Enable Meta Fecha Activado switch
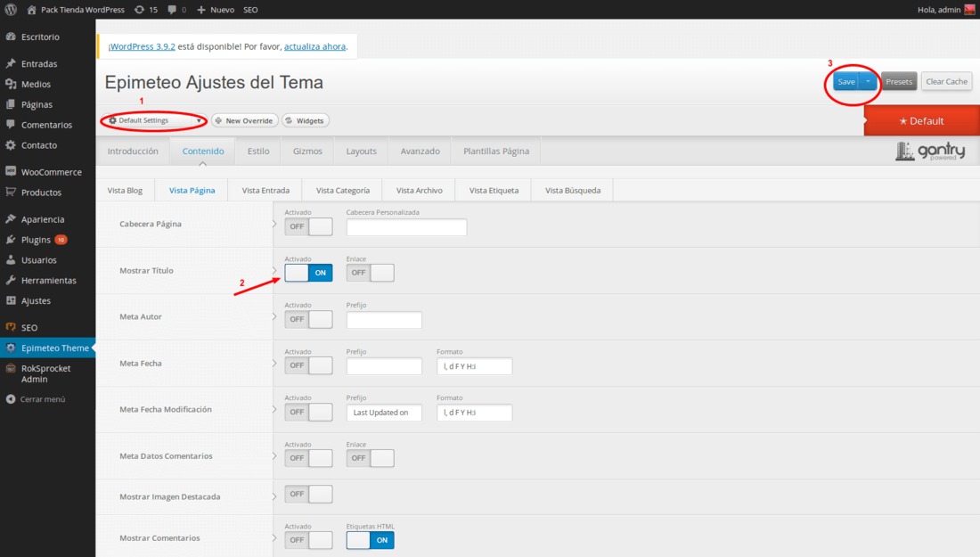The height and width of the screenshot is (557, 980). pos(308,365)
